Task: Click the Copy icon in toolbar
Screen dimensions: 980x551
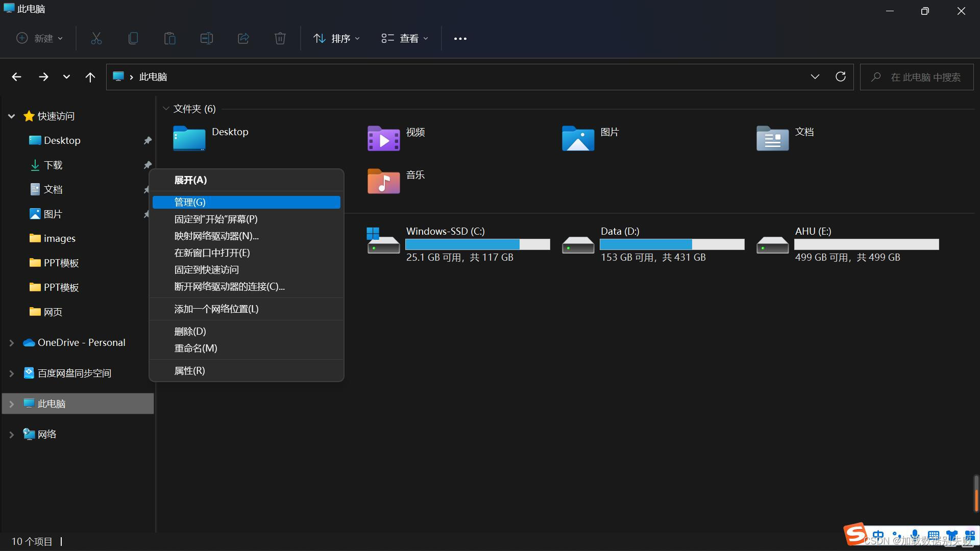Action: coord(133,38)
